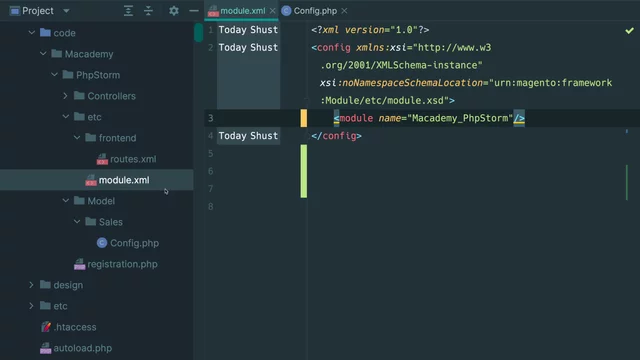
Task: Switch to the Config.php editor tab
Action: pos(315,11)
